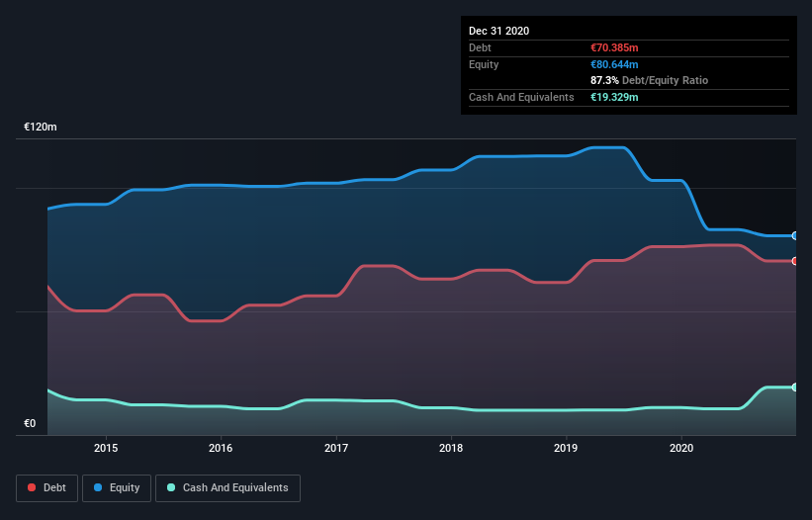This screenshot has width=812, height=520.
Task: Select the teal Cash endpoint marker
Action: pyautogui.click(x=795, y=387)
